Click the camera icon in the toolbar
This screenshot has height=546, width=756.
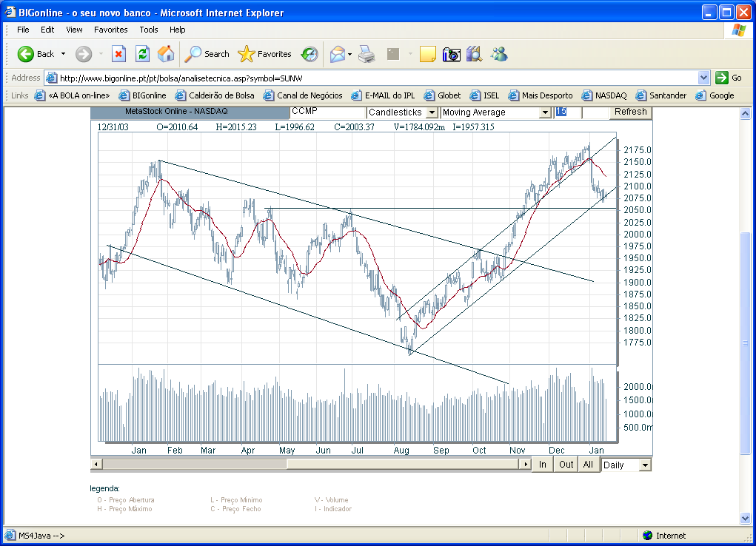pos(451,54)
